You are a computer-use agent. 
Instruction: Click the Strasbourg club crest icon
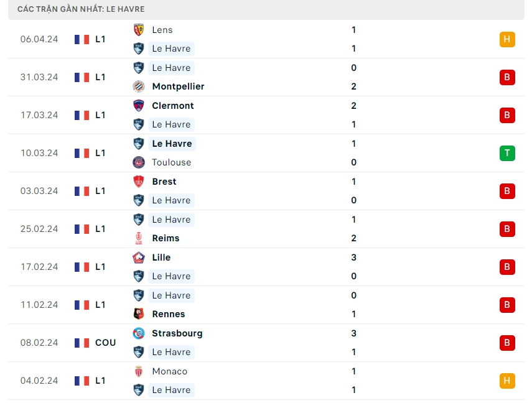[x=139, y=333]
